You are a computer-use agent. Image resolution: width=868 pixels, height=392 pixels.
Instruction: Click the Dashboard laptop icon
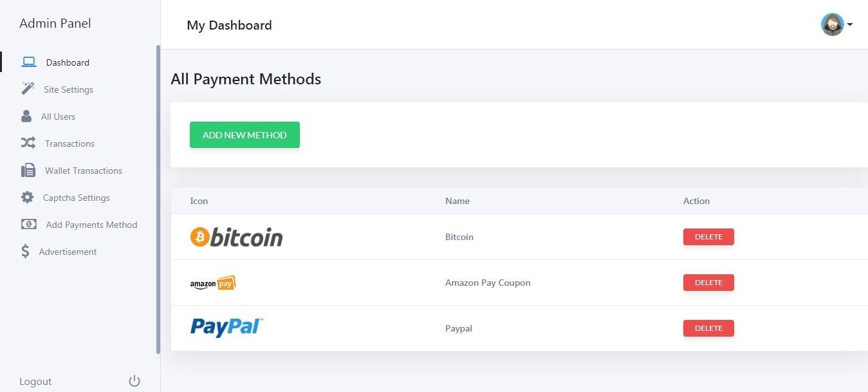point(29,62)
